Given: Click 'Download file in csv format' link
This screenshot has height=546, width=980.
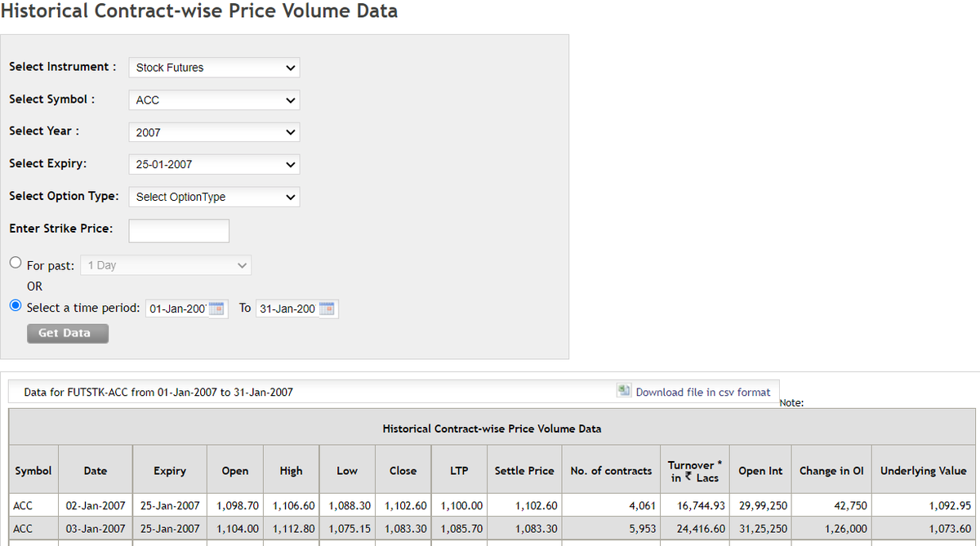Looking at the screenshot, I should pyautogui.click(x=703, y=392).
